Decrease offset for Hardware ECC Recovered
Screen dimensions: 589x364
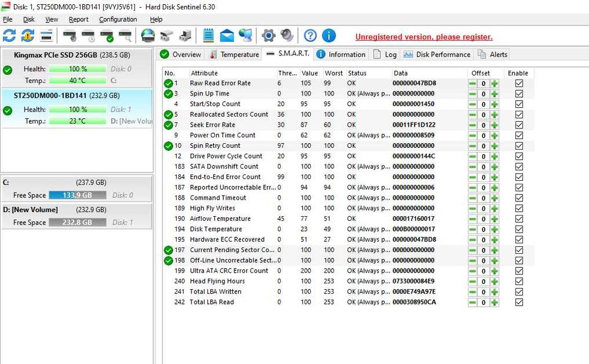pos(472,240)
